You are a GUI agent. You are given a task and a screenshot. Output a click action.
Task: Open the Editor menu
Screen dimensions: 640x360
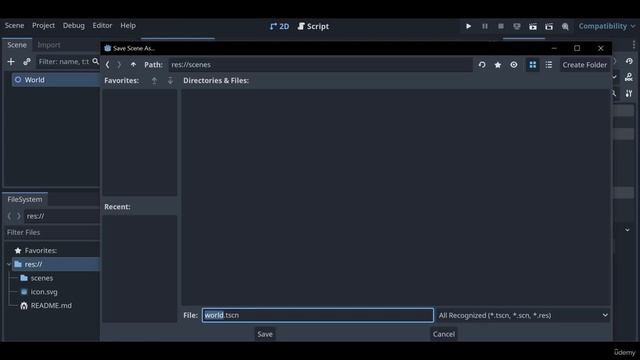click(x=102, y=25)
